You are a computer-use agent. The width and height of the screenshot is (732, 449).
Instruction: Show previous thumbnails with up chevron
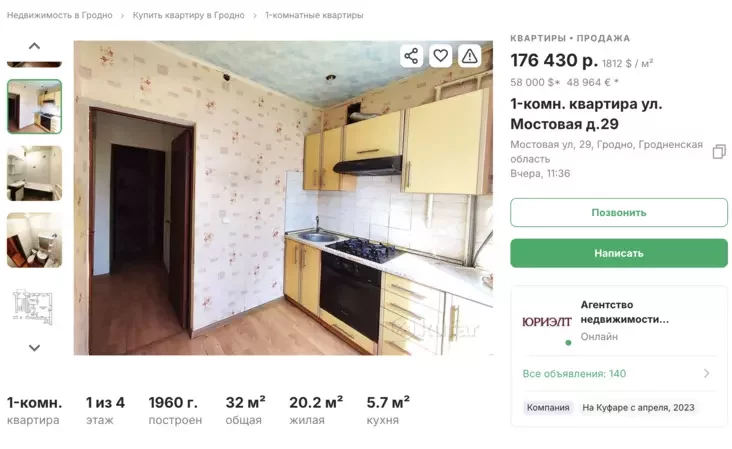[34, 46]
